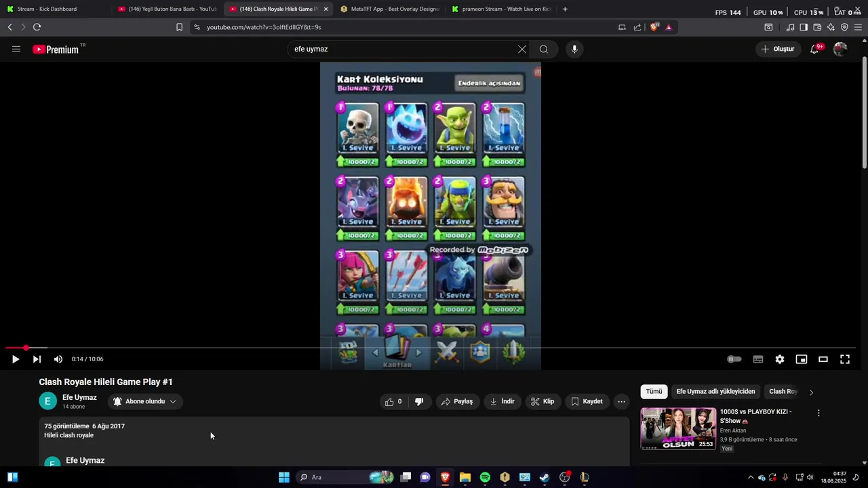868x488 pixels.
Task: Enter fullscreen mode
Action: click(x=845, y=359)
